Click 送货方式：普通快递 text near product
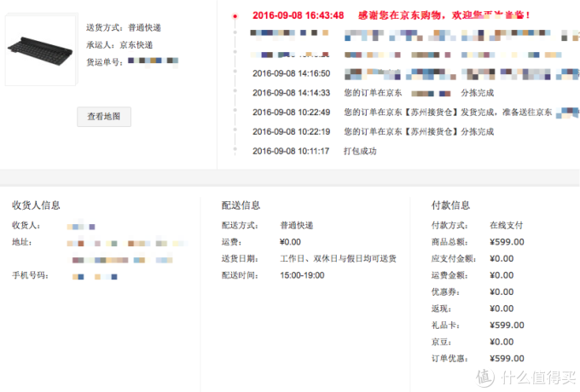Image resolution: width=580 pixels, height=392 pixels. tap(124, 28)
